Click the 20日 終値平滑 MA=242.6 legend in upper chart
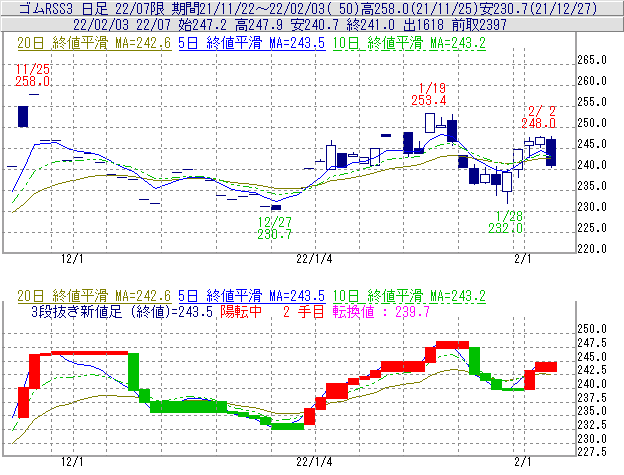 (94, 43)
